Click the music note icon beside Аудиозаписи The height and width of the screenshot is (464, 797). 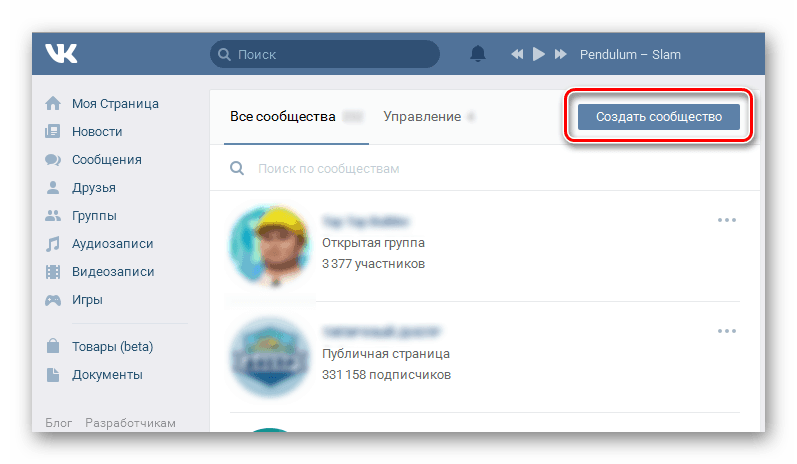53,244
